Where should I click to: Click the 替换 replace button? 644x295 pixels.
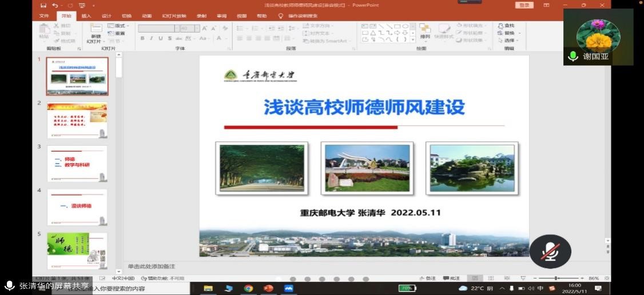pos(506,33)
